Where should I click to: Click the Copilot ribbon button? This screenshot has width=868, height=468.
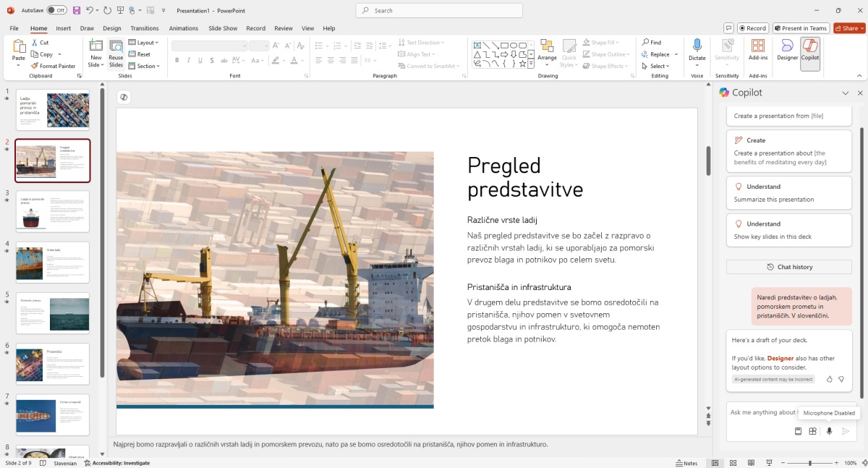coord(810,54)
